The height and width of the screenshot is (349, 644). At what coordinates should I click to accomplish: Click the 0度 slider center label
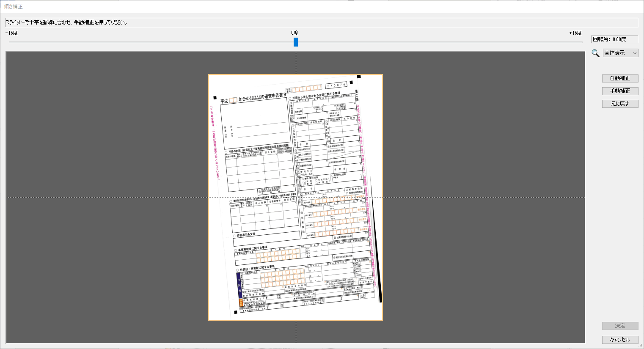point(295,33)
